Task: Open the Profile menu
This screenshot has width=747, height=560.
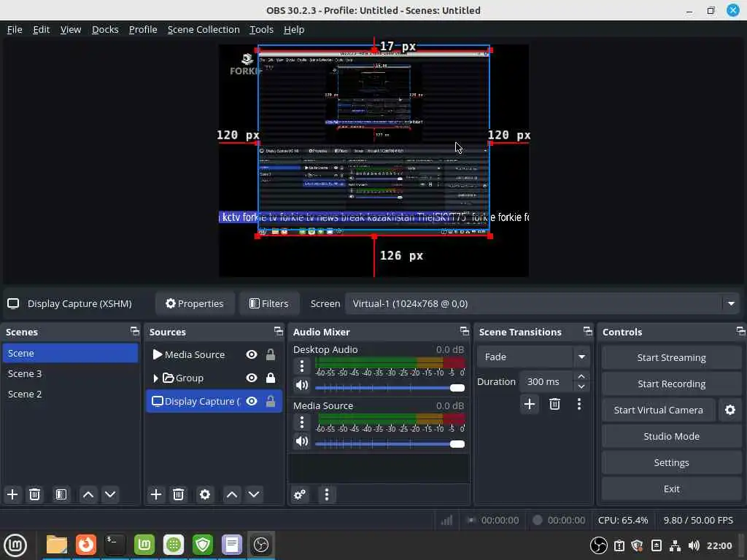Action: [143, 29]
